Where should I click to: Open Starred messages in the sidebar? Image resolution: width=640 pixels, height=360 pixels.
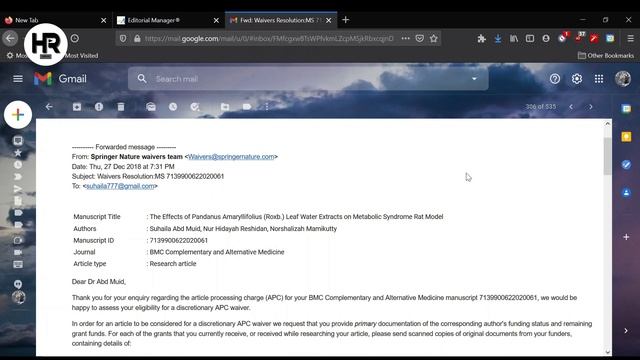[x=18, y=153]
